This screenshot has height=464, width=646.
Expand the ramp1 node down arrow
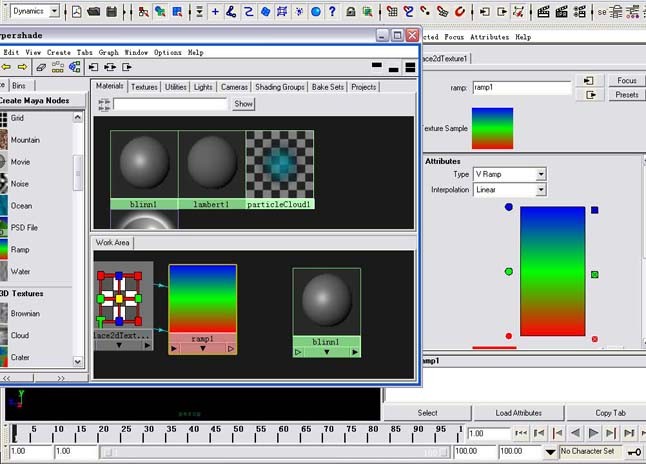(202, 349)
